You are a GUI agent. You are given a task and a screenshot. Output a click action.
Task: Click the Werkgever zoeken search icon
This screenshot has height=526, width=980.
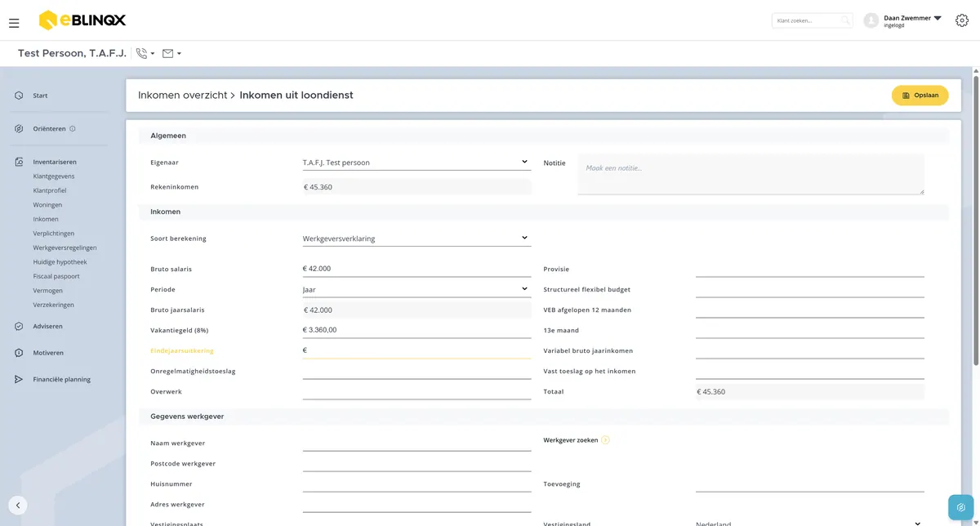(x=605, y=440)
